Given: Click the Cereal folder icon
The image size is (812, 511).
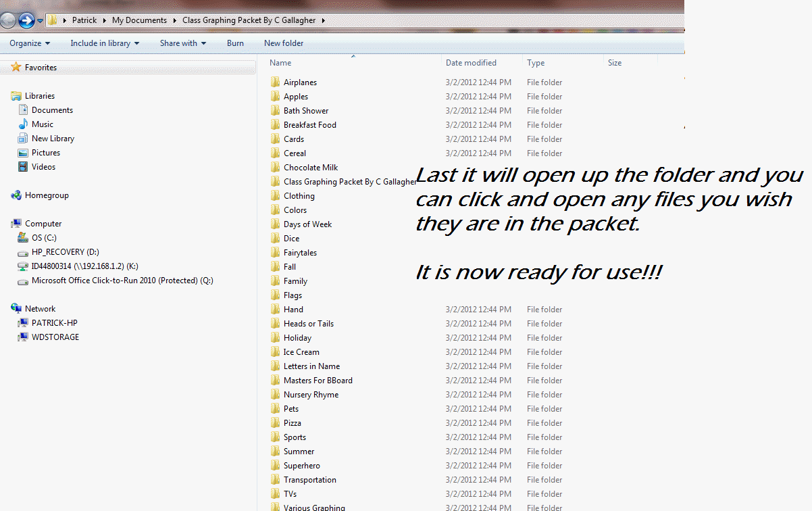Looking at the screenshot, I should tap(275, 153).
